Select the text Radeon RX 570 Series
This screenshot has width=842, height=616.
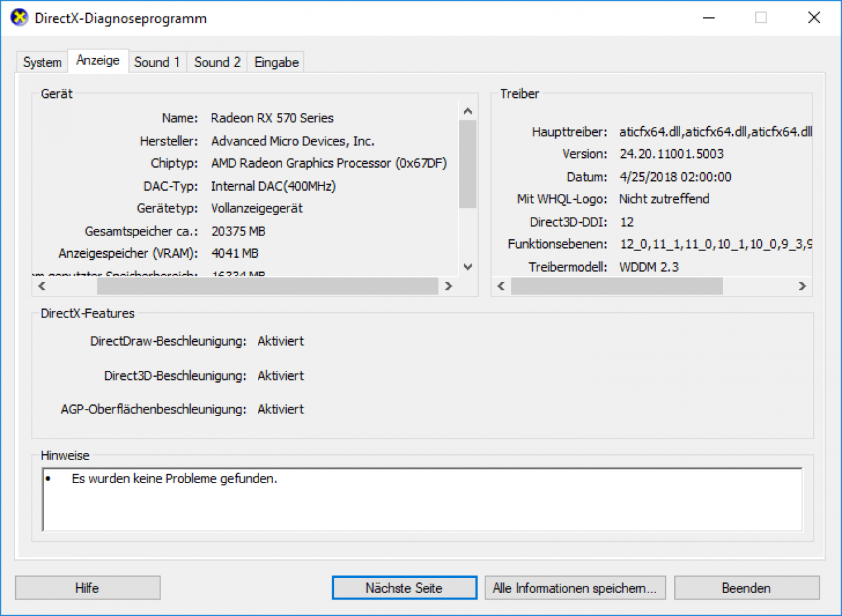pyautogui.click(x=272, y=118)
